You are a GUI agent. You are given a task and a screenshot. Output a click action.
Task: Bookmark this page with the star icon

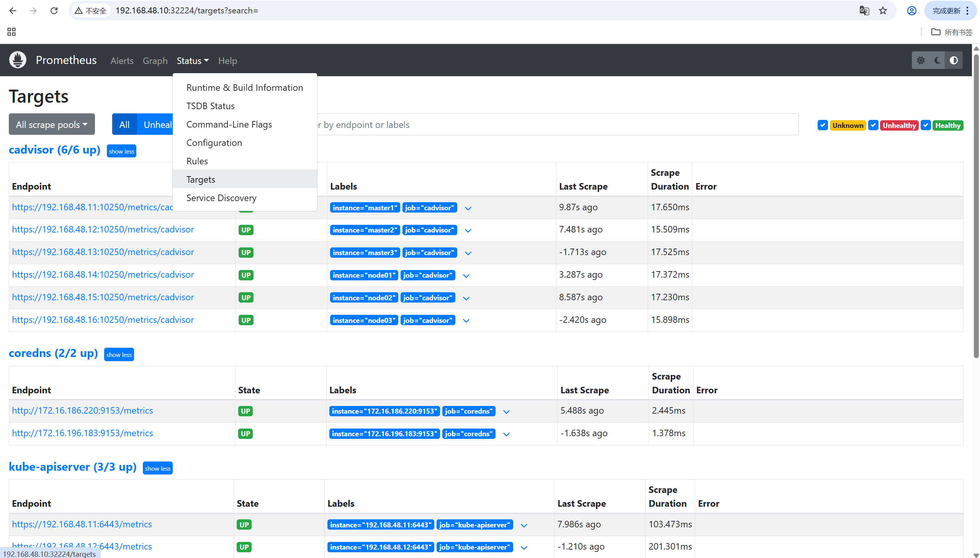click(x=883, y=11)
